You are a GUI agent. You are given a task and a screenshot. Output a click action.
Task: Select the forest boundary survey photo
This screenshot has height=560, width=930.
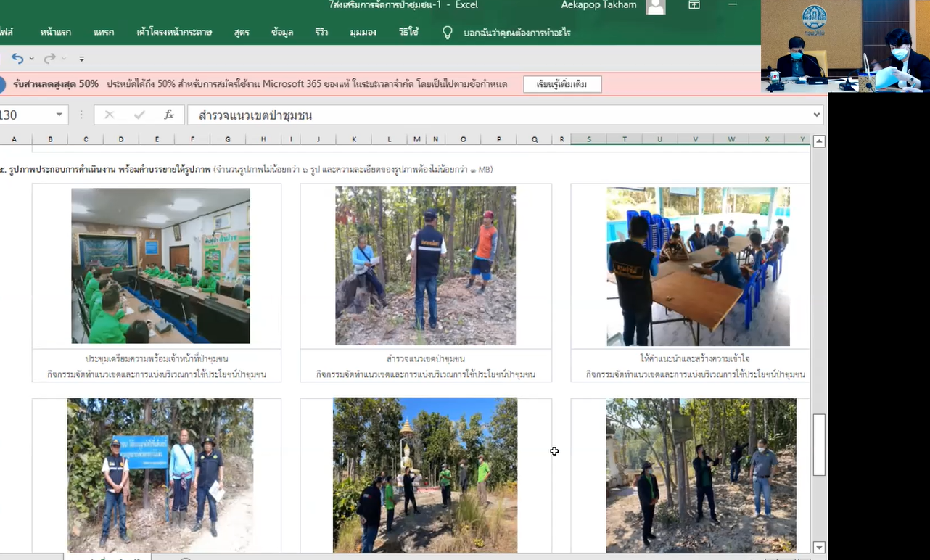pyautogui.click(x=425, y=265)
